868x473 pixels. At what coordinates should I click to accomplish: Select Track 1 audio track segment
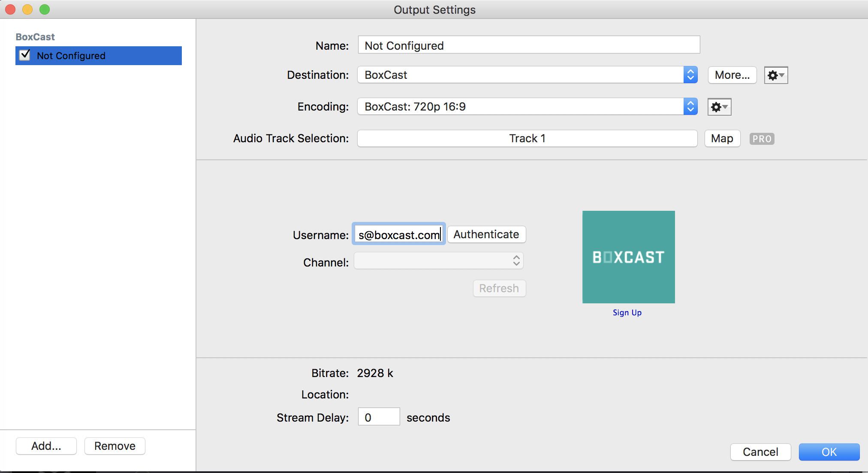pyautogui.click(x=527, y=138)
